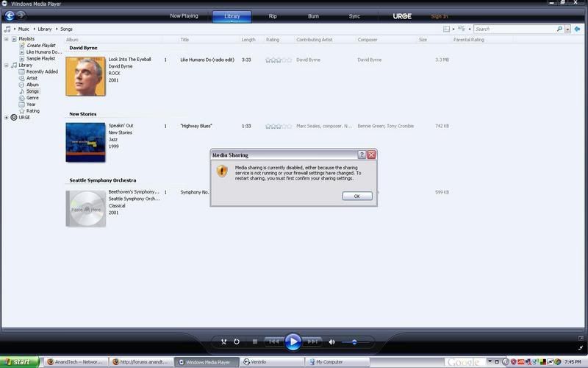
Task: Stop playback with the square stop button
Action: pyautogui.click(x=255, y=342)
